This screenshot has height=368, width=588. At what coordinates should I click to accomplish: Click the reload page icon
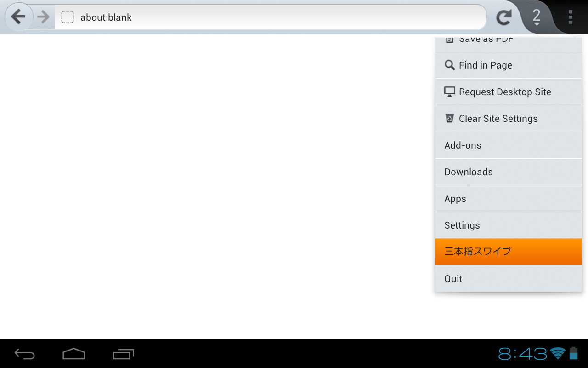[504, 17]
